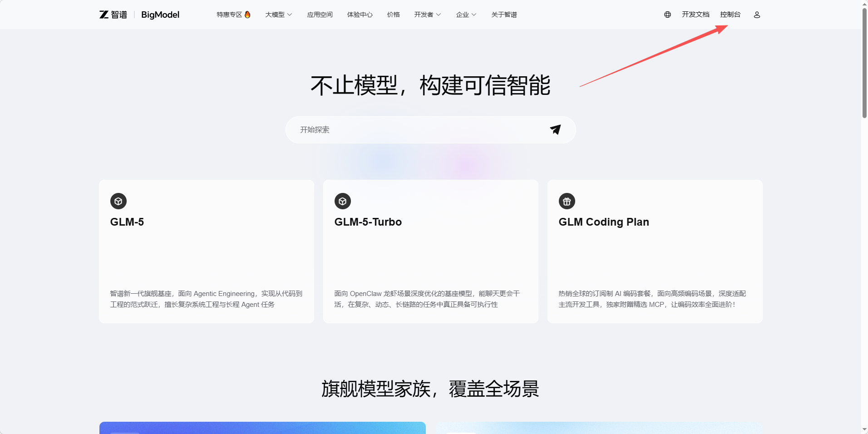
Task: Go to 体验中心 in navigation
Action: pyautogui.click(x=360, y=15)
